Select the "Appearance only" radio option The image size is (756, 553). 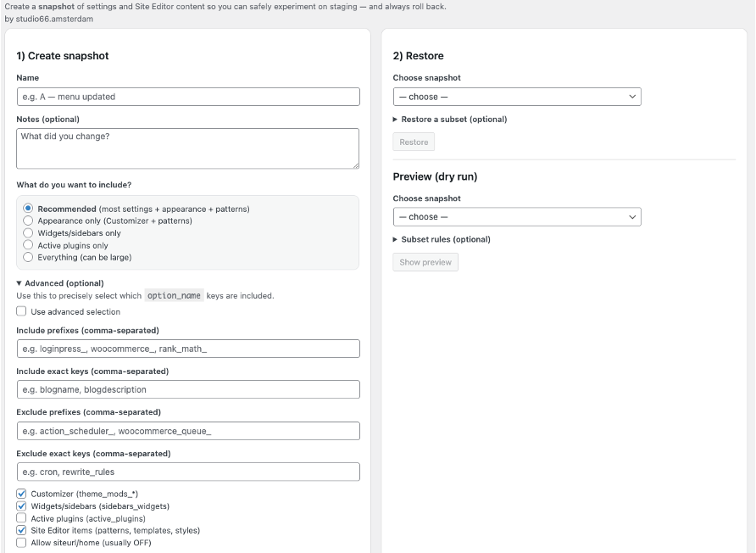(x=26, y=219)
